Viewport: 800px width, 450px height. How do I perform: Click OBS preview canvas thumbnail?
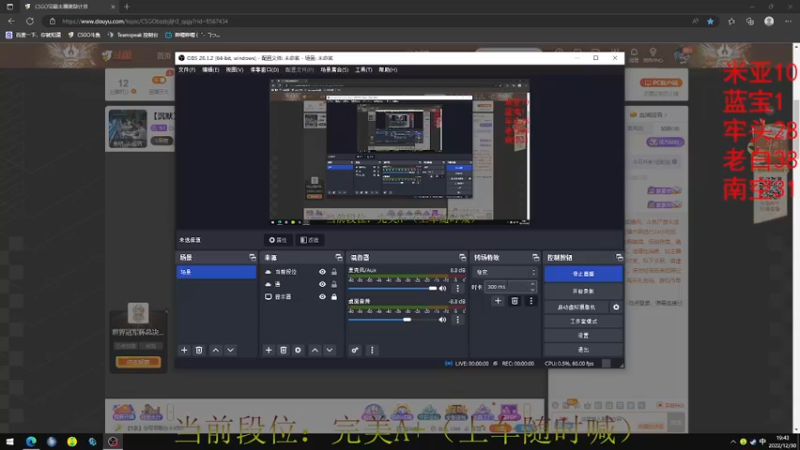coord(399,152)
